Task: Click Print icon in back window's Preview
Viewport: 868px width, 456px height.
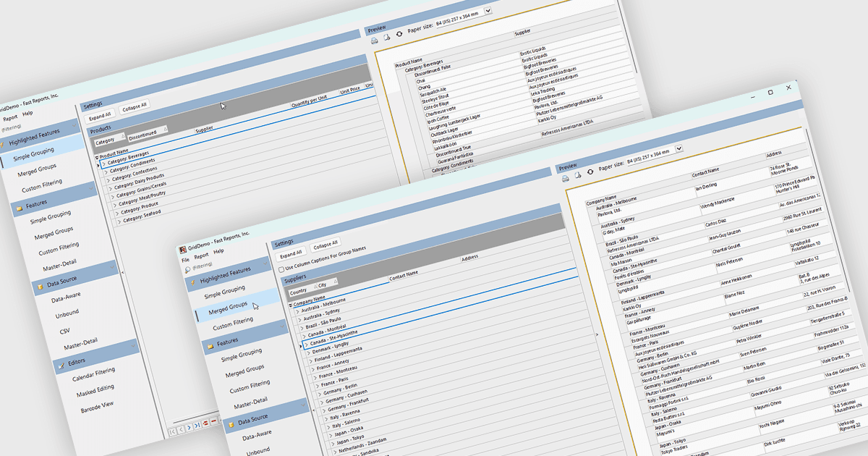Action: click(x=374, y=41)
